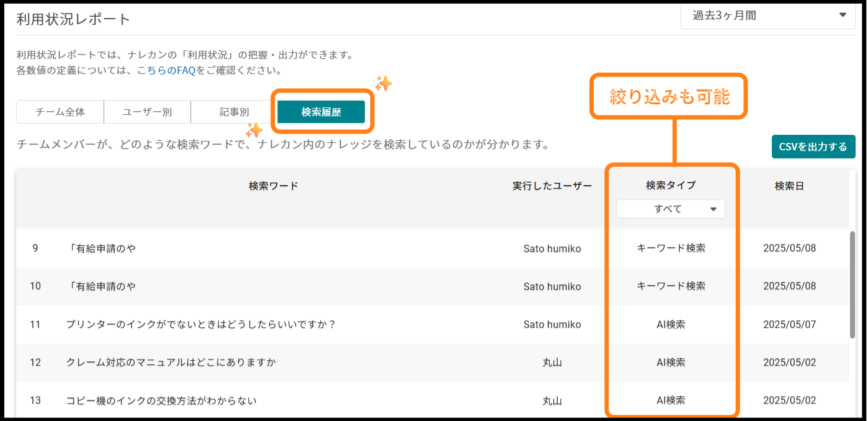The width and height of the screenshot is (868, 421).
Task: Open the こちらのFAQ link
Action: (166, 70)
